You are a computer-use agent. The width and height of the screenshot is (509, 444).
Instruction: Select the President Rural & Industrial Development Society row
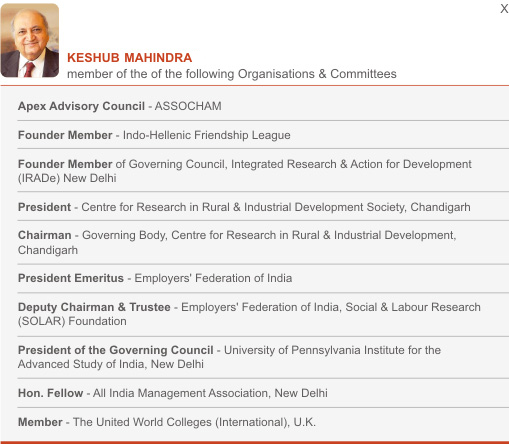[x=263, y=207]
